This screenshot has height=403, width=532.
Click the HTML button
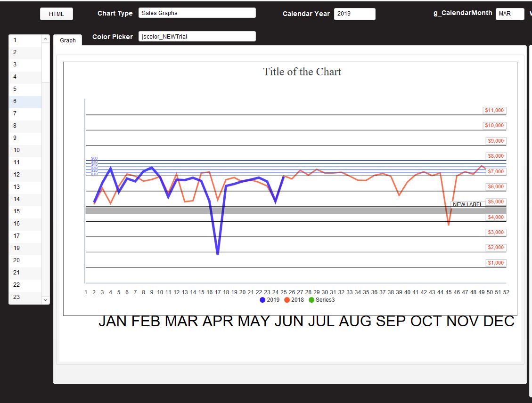56,14
